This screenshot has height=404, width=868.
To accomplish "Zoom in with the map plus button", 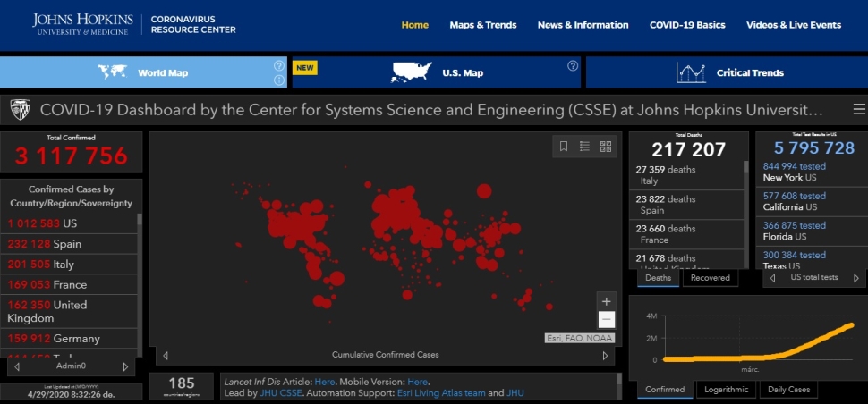I will click(x=607, y=301).
